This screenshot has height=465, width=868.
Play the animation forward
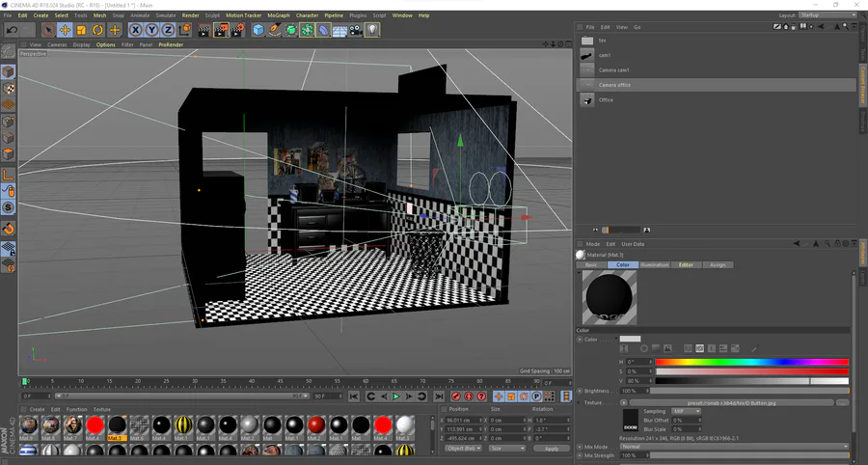pyautogui.click(x=396, y=397)
